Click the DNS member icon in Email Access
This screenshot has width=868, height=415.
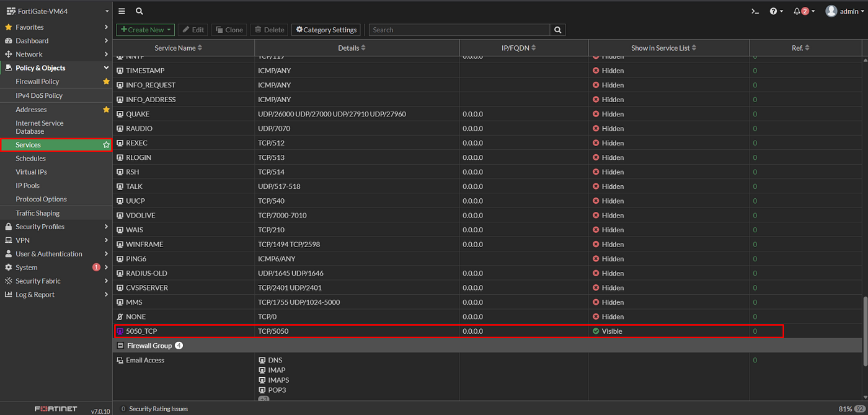(262, 360)
